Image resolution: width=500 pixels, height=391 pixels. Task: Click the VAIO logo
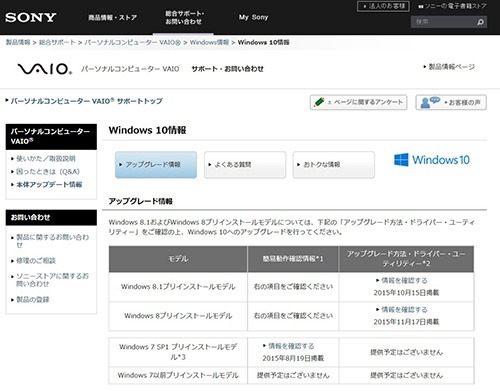[x=45, y=69]
